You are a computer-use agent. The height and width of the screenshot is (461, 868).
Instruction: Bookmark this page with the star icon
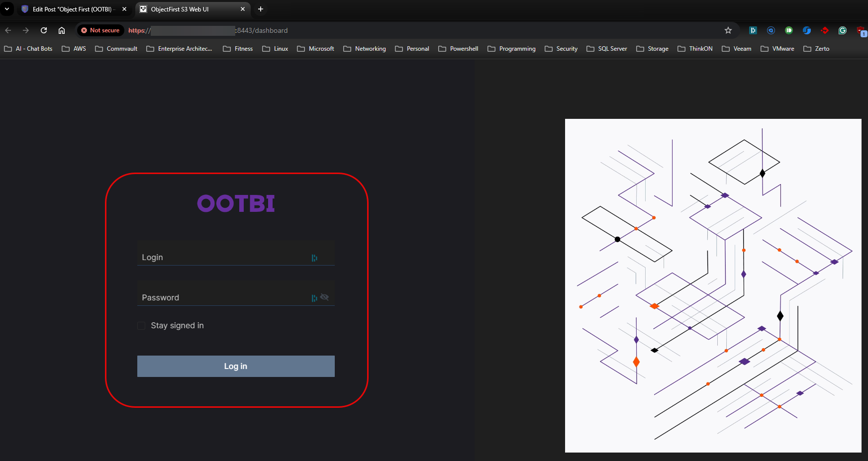pos(728,30)
